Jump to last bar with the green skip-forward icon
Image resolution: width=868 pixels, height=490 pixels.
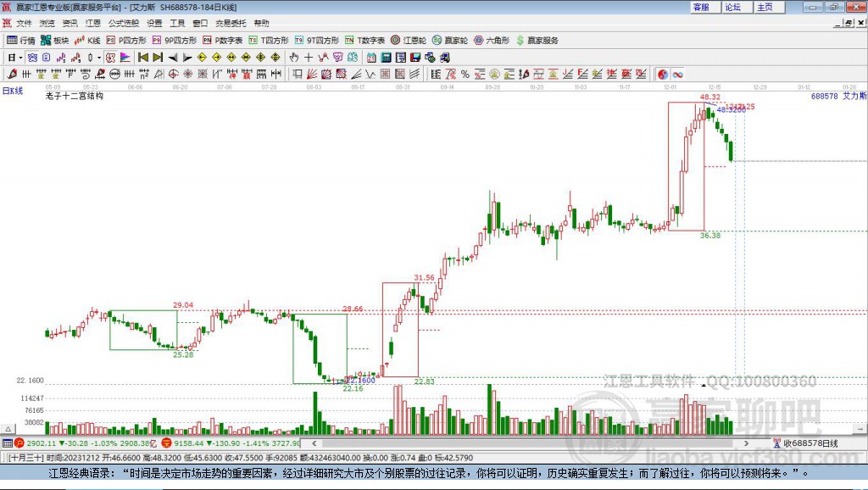158,58
